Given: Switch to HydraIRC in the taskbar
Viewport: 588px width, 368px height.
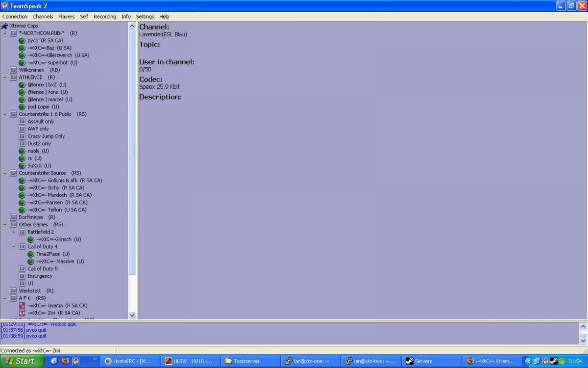Looking at the screenshot, I should click(x=130, y=361).
